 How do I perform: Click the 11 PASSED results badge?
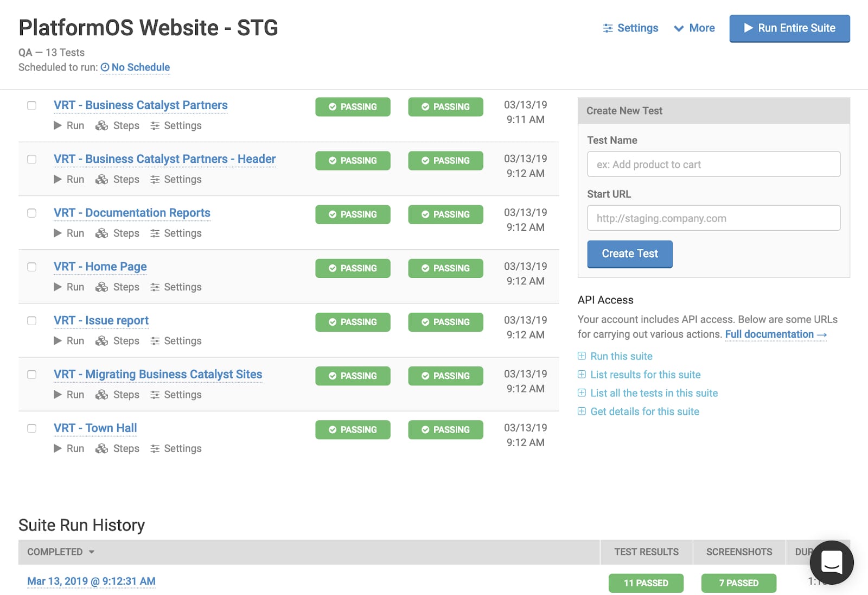click(x=646, y=583)
